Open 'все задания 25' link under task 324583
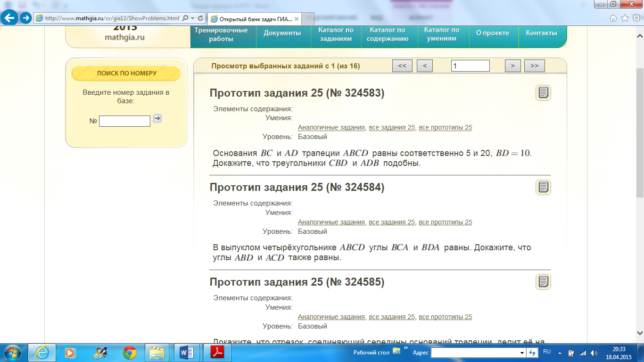This screenshot has height=362, width=644. [x=392, y=128]
